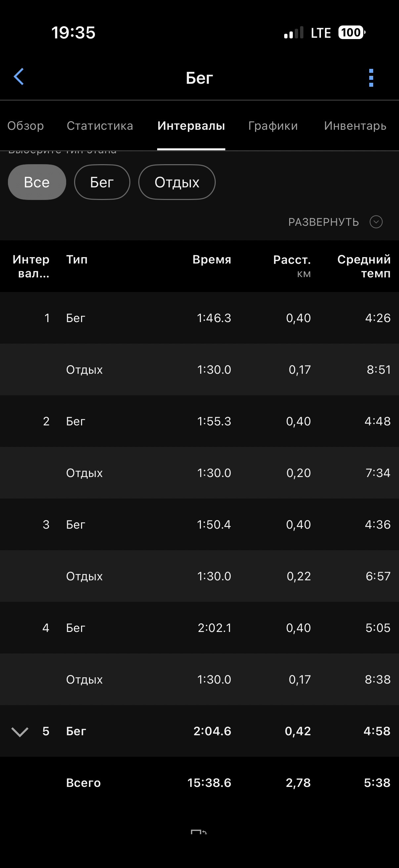The width and height of the screenshot is (399, 868).
Task: Select the Отдых filter chip
Action: click(177, 182)
